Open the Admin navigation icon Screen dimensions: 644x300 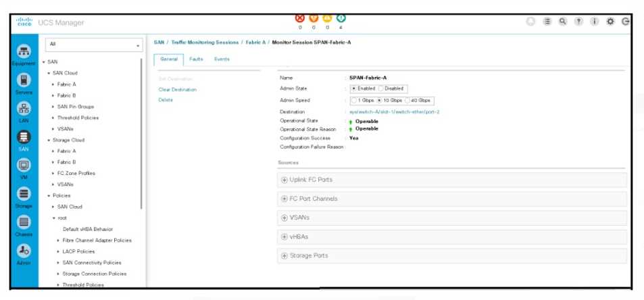pyautogui.click(x=22, y=251)
